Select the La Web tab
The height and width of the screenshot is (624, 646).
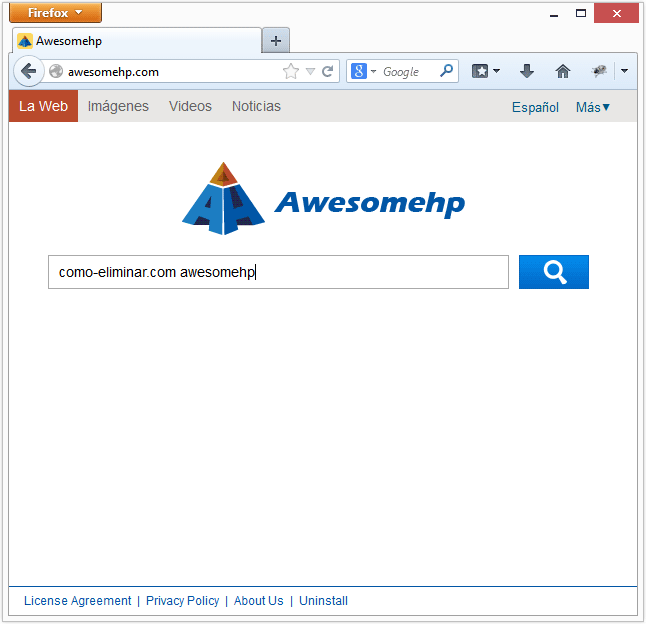coord(43,106)
